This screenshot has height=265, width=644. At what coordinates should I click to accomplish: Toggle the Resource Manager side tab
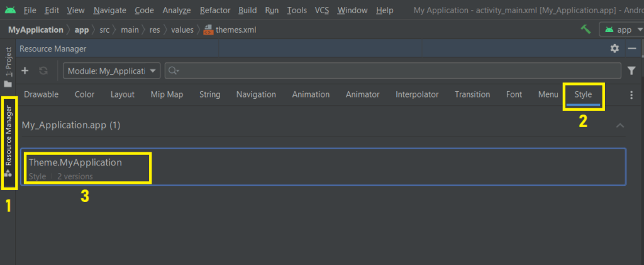[x=8, y=142]
